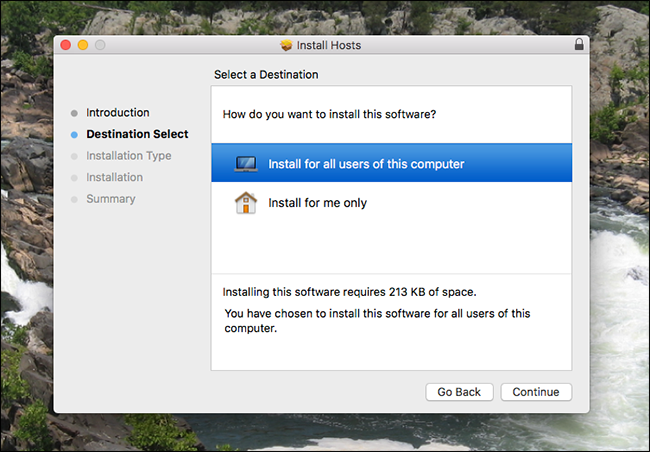Click the Select a Destination heading
Viewport: 650px width, 452px height.
[x=266, y=75]
